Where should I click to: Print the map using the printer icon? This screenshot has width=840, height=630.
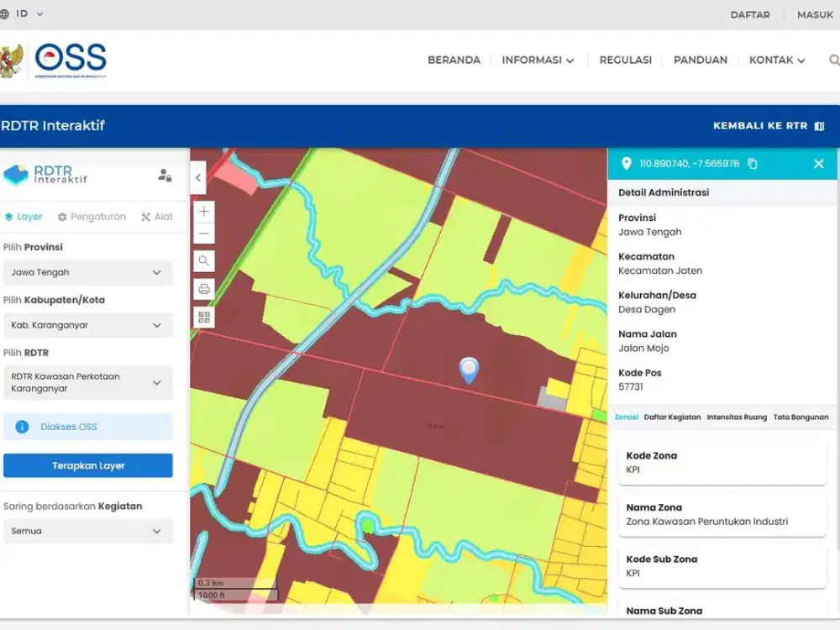(203, 289)
